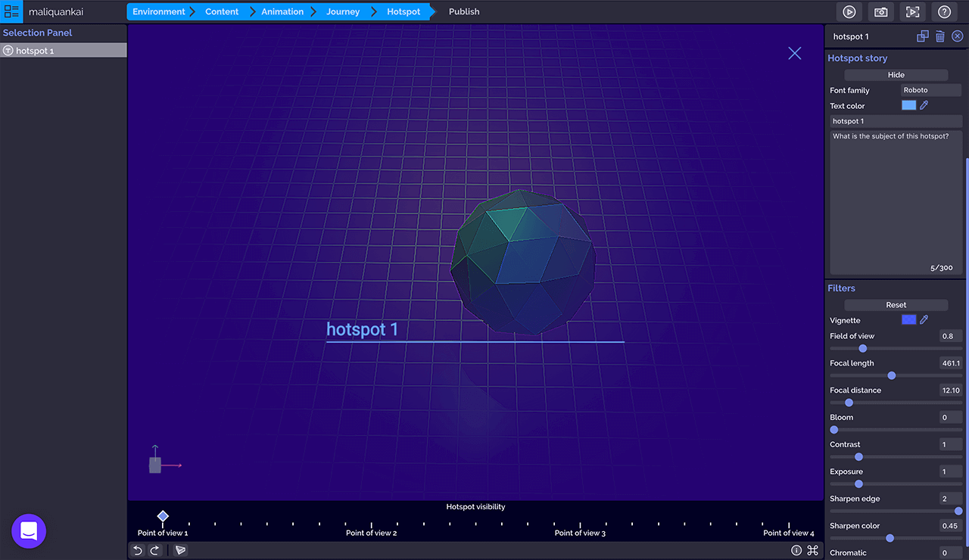
Task: Click the undo arrow icon
Action: click(x=138, y=550)
